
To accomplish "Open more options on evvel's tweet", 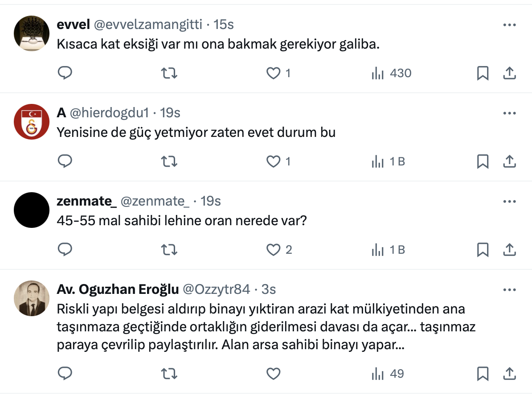I will (509, 25).
